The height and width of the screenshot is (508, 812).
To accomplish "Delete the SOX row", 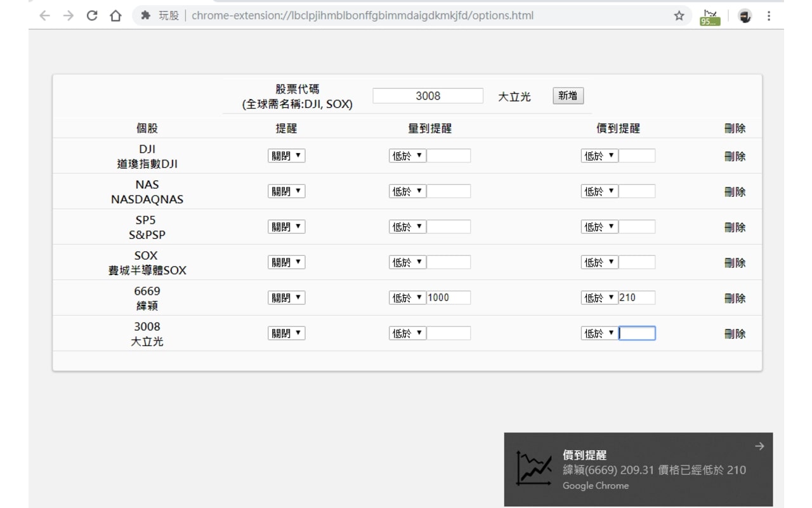I will [735, 264].
